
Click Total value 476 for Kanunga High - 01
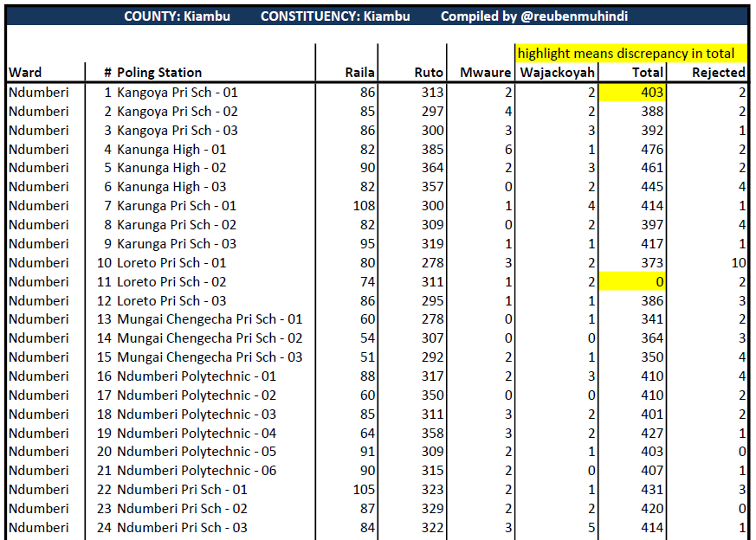click(x=652, y=150)
